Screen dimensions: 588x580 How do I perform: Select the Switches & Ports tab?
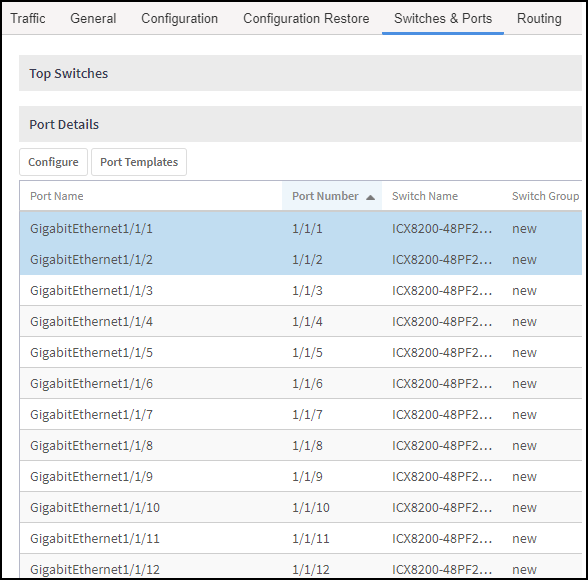(x=443, y=18)
